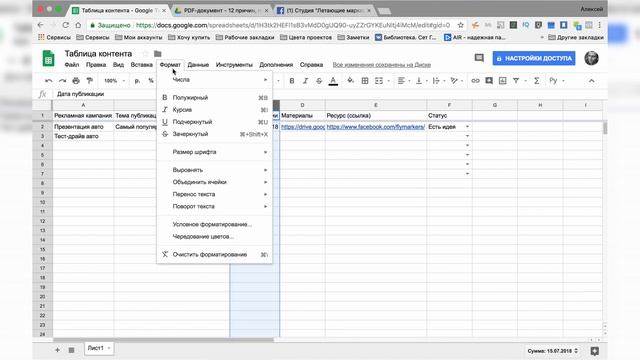Open the Вставка menu
The height and width of the screenshot is (360, 640).
(x=141, y=65)
